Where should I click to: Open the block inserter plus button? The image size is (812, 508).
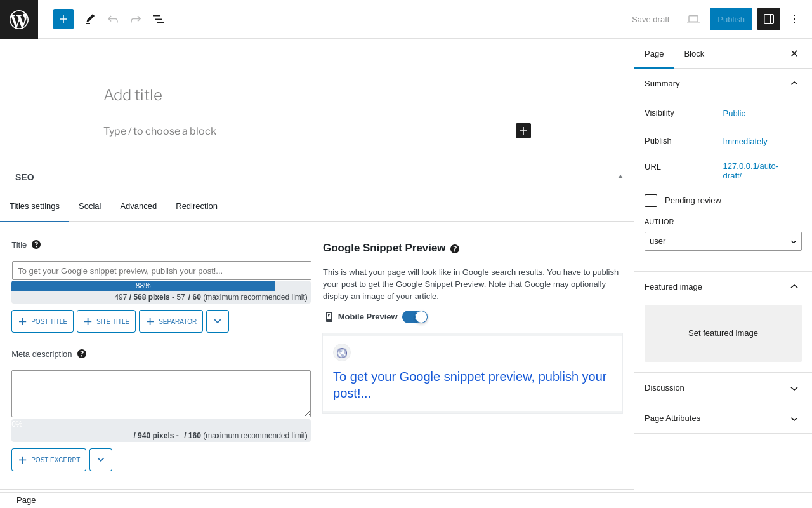63,19
